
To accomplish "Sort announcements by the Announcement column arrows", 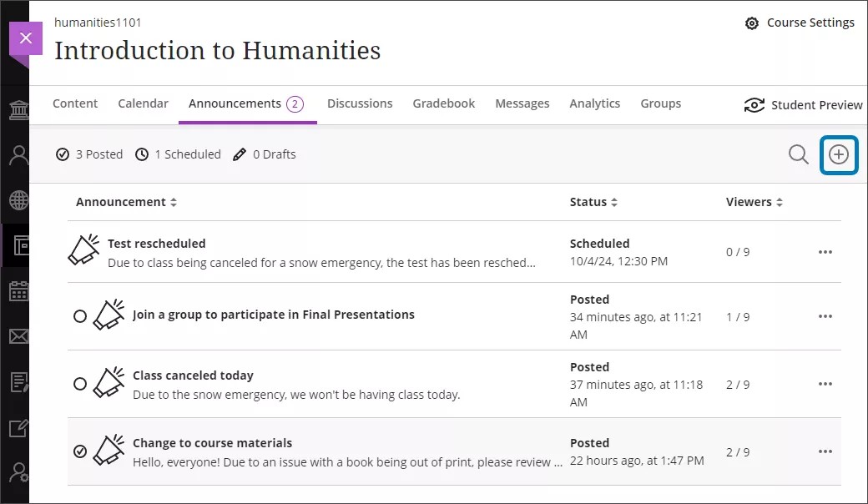I will click(172, 201).
